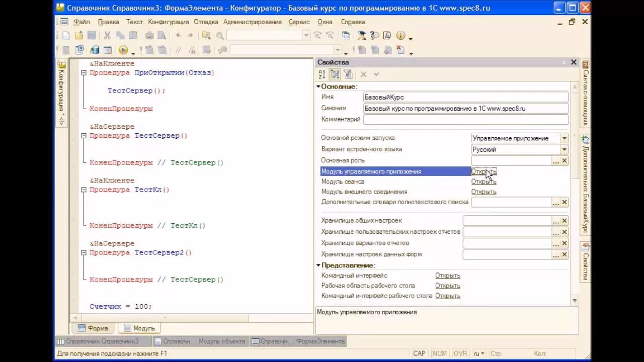The image size is (644, 362).
Task: Collapse the Представление section
Action: pos(318,265)
